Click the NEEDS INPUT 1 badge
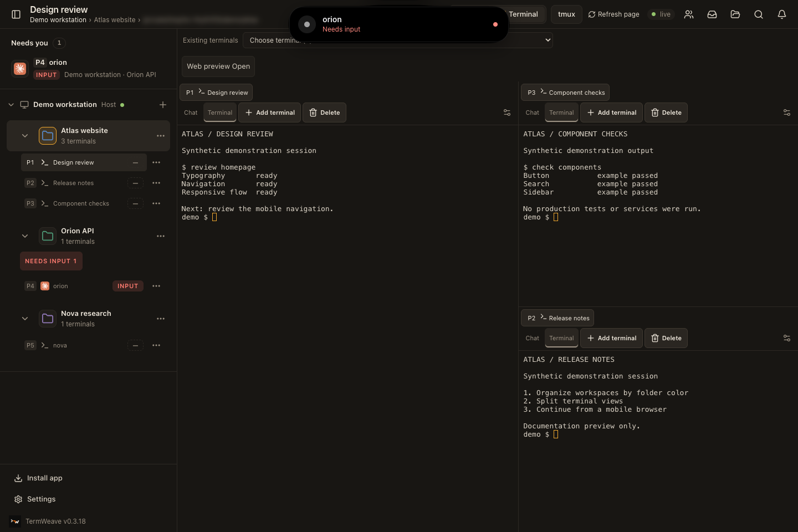 tap(51, 261)
